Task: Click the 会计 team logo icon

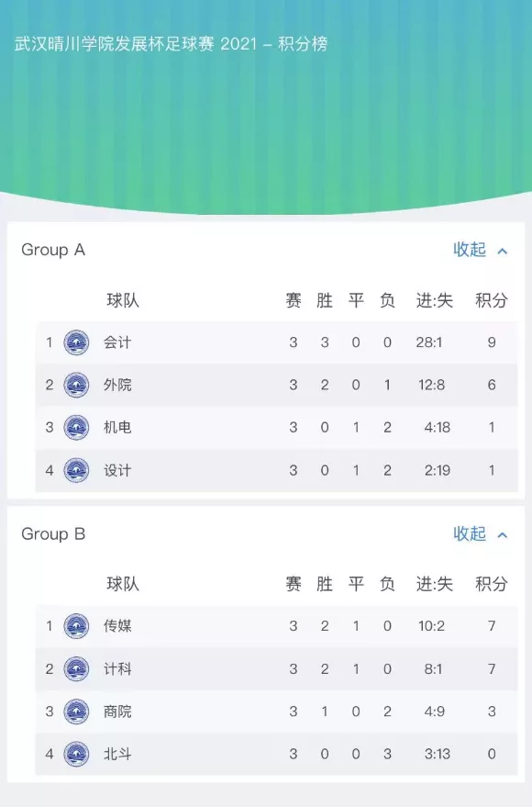Action: tap(76, 342)
